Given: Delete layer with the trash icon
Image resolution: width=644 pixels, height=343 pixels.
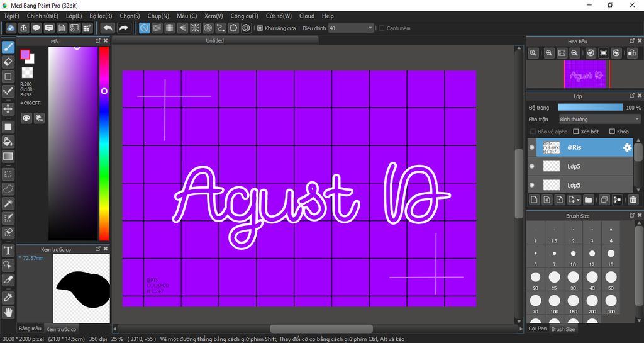Looking at the screenshot, I should [633, 200].
